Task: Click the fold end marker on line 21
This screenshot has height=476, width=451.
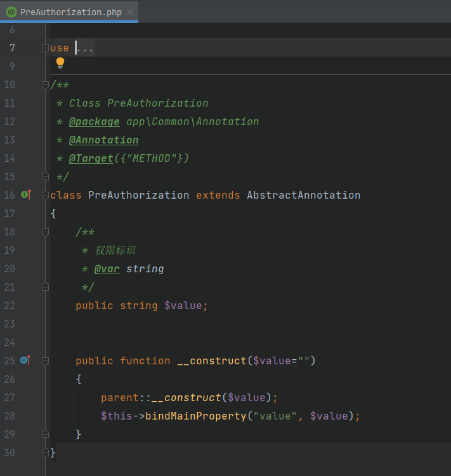Action: point(45,287)
